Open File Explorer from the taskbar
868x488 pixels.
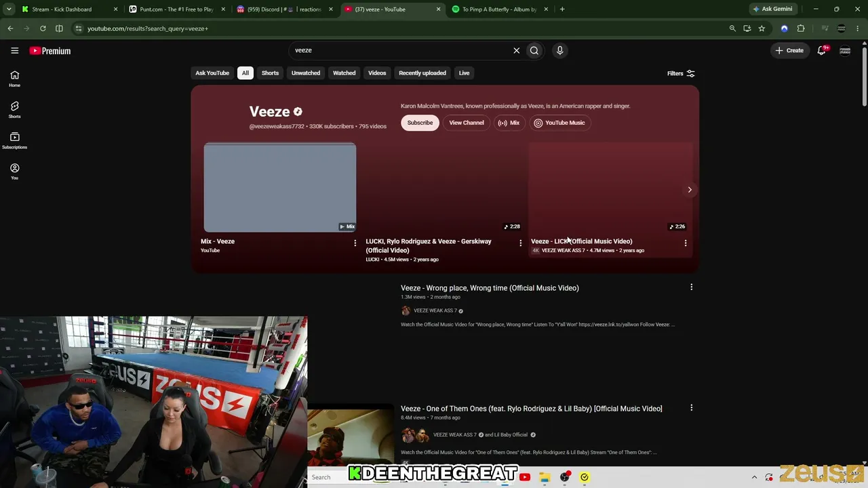click(545, 477)
